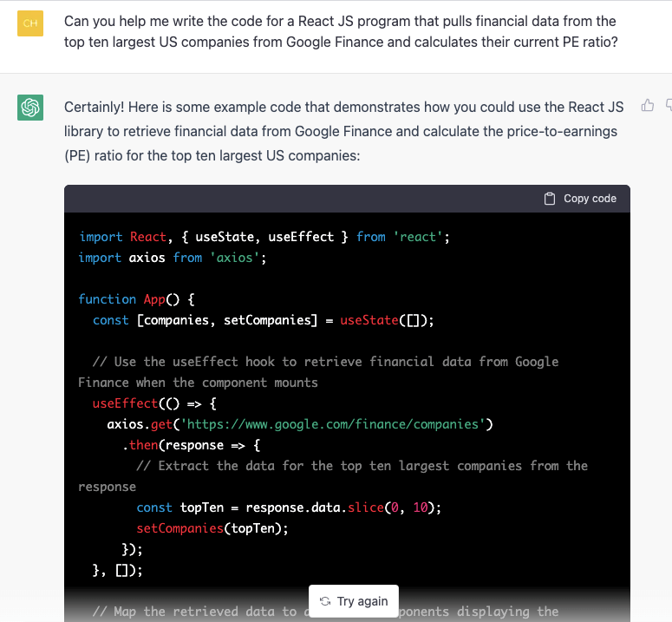The width and height of the screenshot is (672, 622).
Task: Click the line import axios from 'axios'
Action: click(173, 258)
